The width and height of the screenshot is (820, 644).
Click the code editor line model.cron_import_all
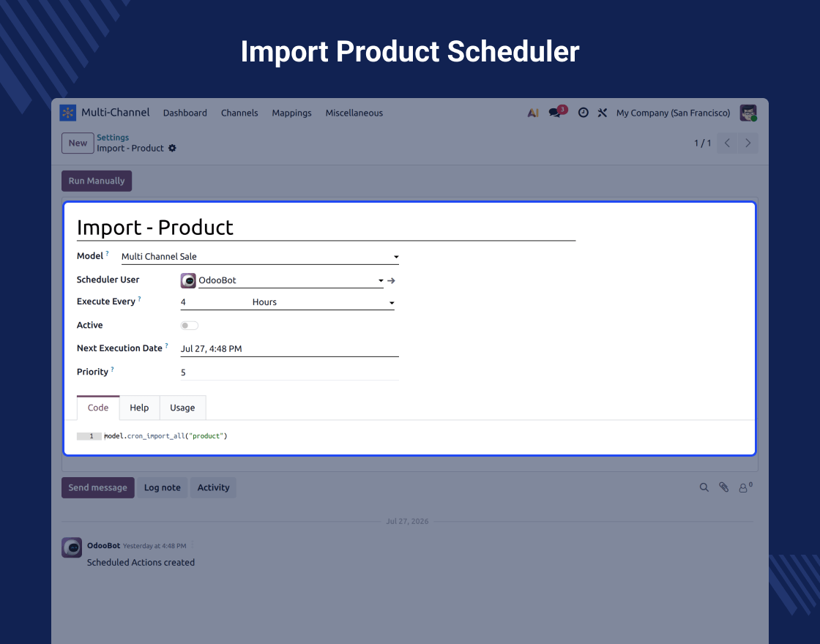coord(165,436)
